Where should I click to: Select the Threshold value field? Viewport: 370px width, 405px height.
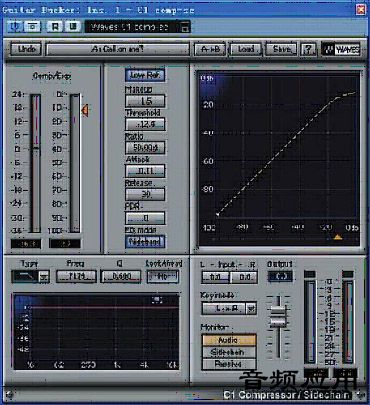(x=145, y=124)
